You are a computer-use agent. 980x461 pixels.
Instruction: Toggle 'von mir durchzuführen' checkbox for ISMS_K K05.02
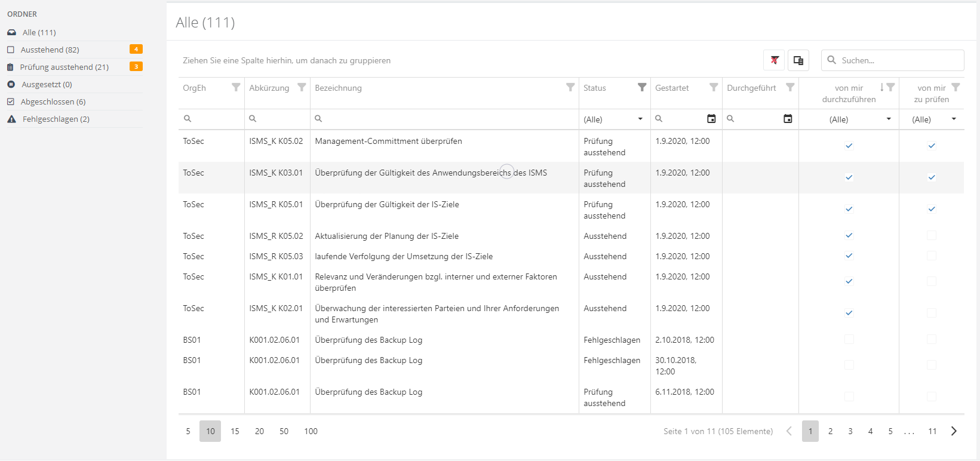click(849, 146)
